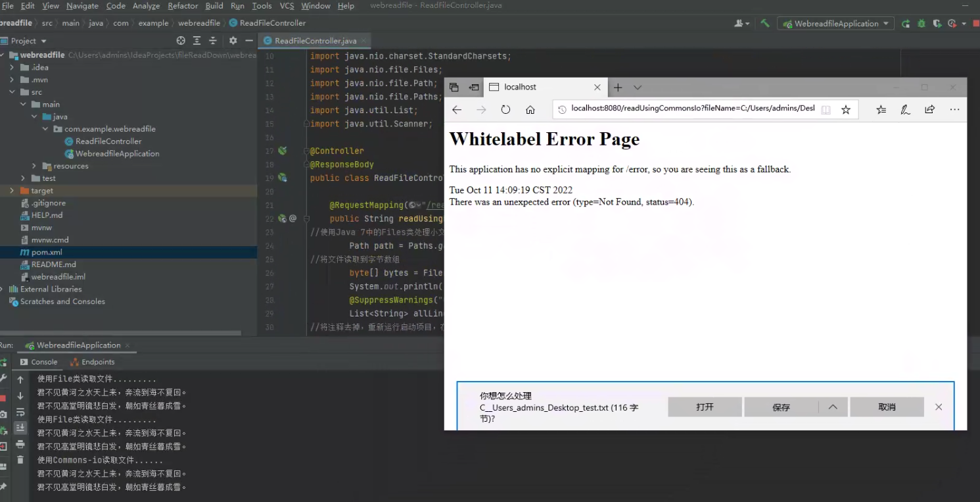Image resolution: width=980 pixels, height=502 pixels.
Task: Click Select Opened File crosshair in Project panel
Action: (x=181, y=41)
